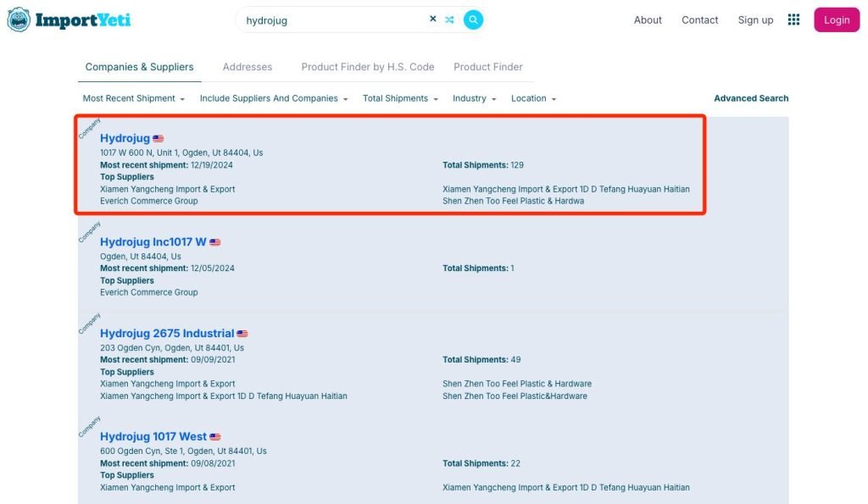Click address 1017 W 600 N, Unit 1, Ogden

(x=181, y=152)
